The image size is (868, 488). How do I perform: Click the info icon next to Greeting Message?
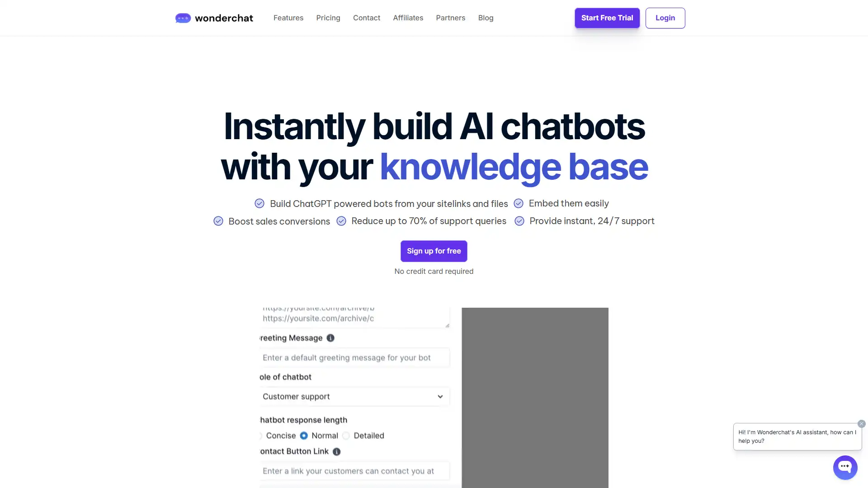tap(330, 338)
